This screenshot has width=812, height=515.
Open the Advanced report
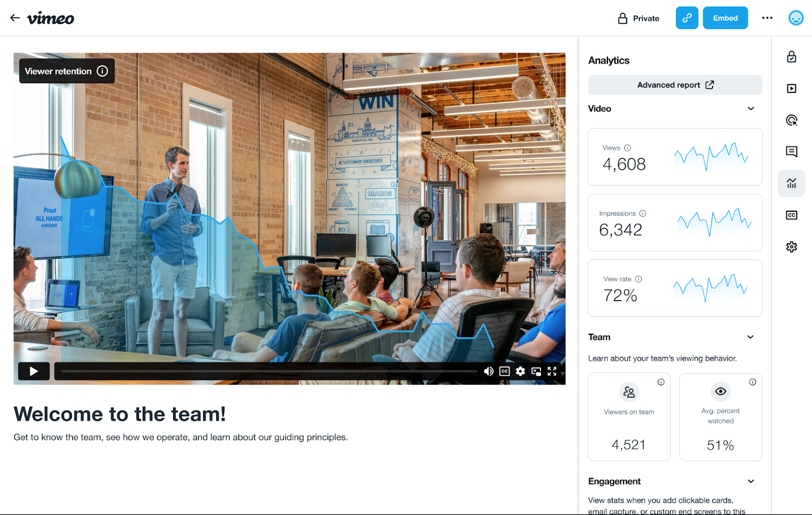pyautogui.click(x=675, y=85)
